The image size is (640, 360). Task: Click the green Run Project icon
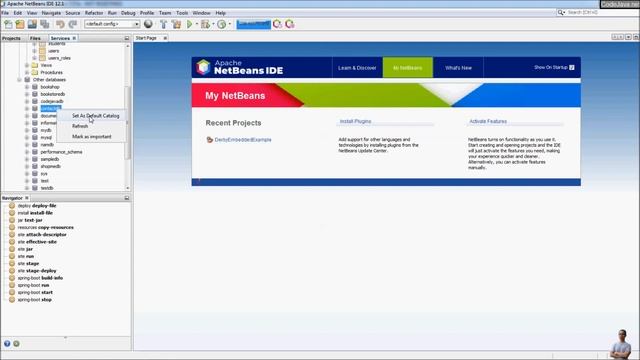tap(189, 24)
